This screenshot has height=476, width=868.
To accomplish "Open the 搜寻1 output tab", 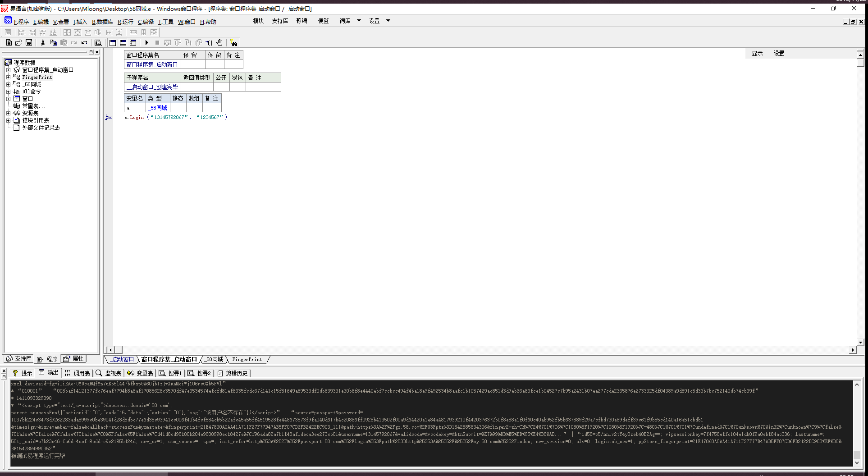I will [170, 373].
